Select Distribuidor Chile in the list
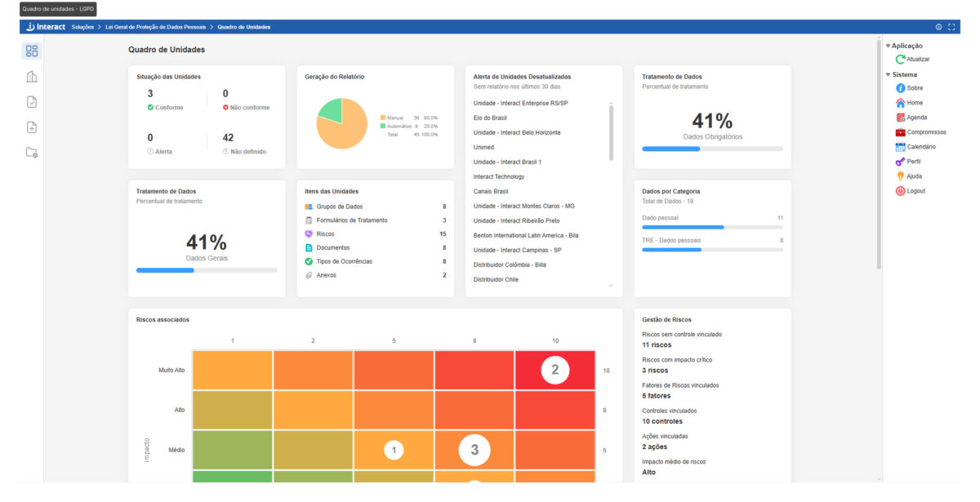Image resolution: width=980 pixels, height=502 pixels. [496, 279]
